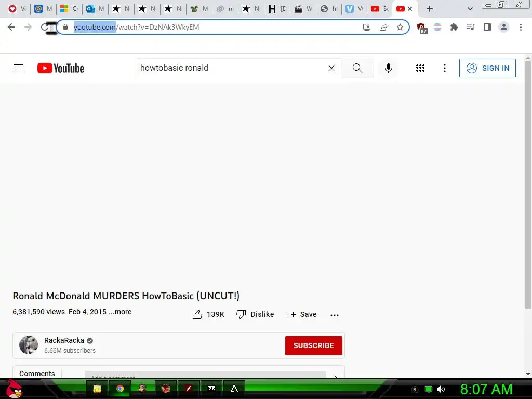Open the volume speaker tray icon
This screenshot has height=399, width=532.
click(x=441, y=389)
